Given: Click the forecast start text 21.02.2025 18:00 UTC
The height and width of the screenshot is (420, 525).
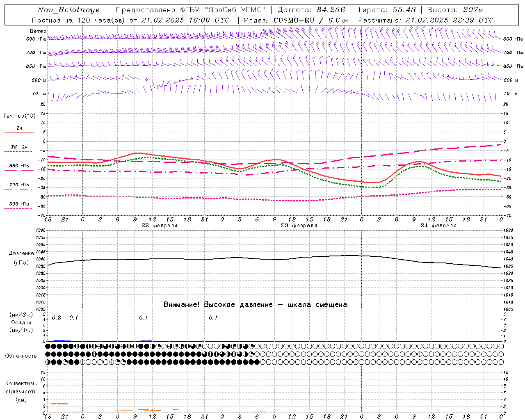Looking at the screenshot, I should click(185, 20).
